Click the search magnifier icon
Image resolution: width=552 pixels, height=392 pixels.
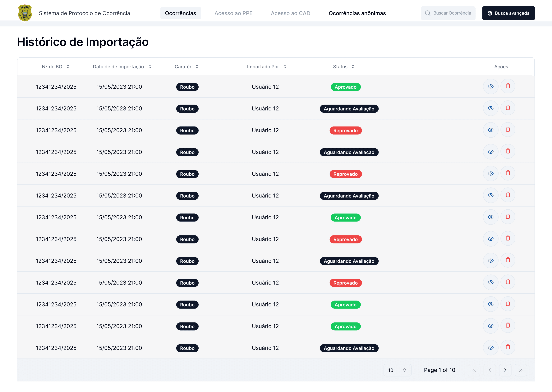point(428,13)
